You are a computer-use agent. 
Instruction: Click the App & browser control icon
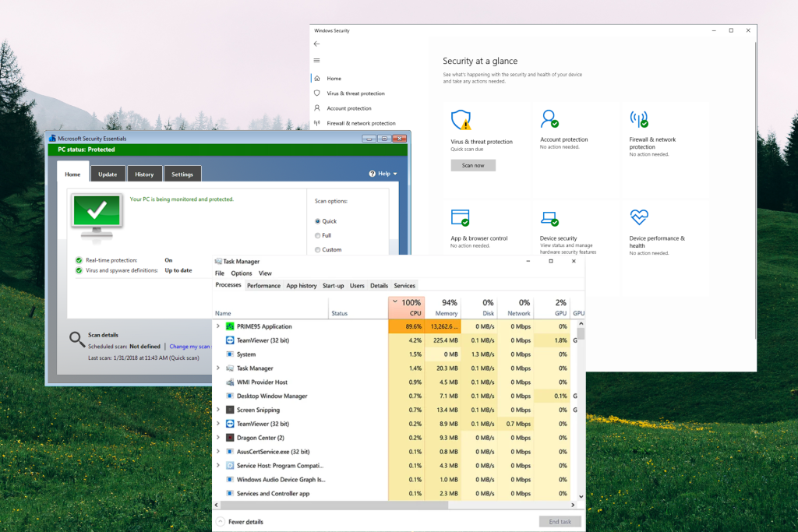pyautogui.click(x=460, y=217)
